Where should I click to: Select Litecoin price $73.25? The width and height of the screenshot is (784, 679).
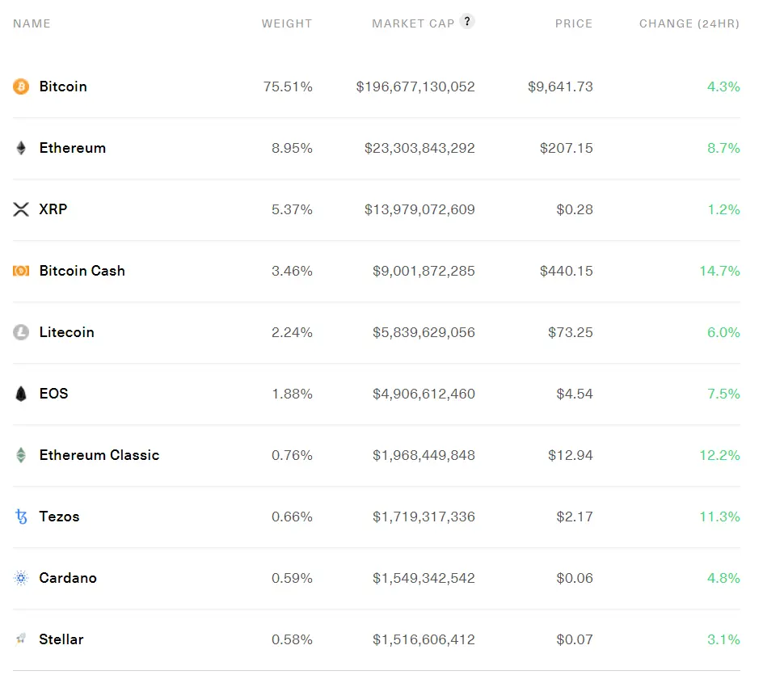click(x=571, y=332)
